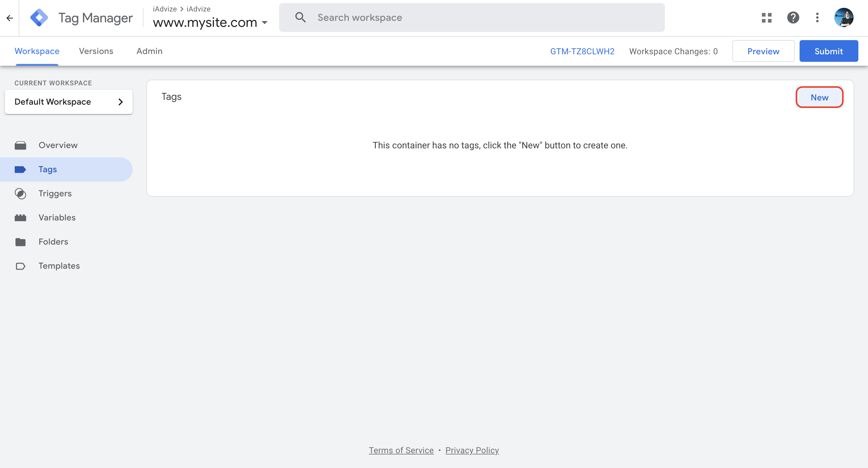Switch to the Versions tab
Screen dimensions: 868x468
click(x=96, y=51)
